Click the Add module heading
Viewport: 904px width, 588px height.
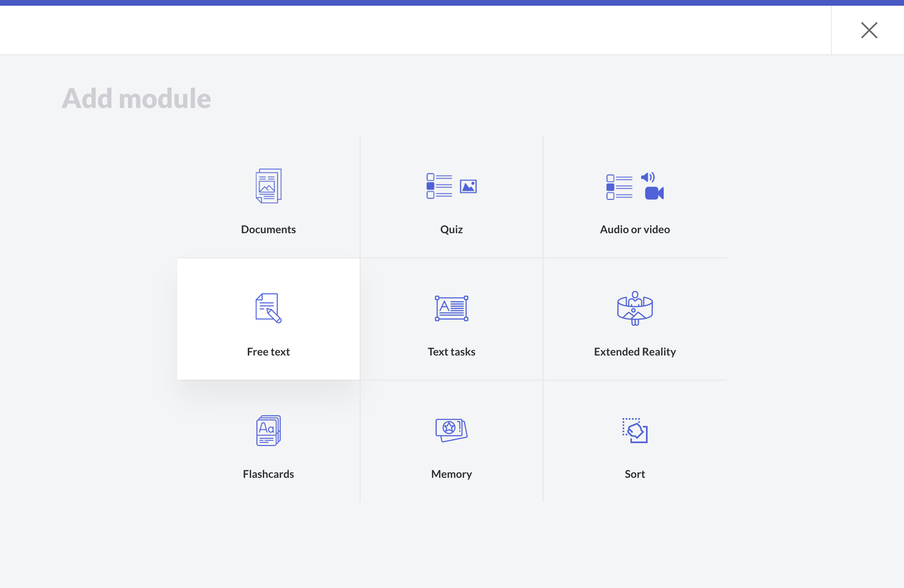tap(136, 98)
